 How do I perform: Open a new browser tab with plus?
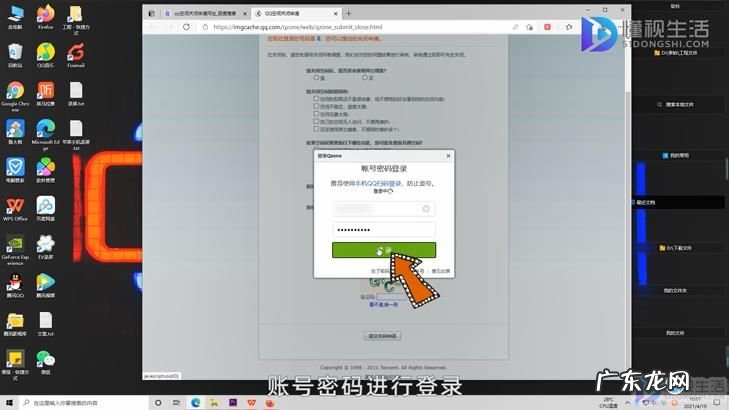point(348,13)
